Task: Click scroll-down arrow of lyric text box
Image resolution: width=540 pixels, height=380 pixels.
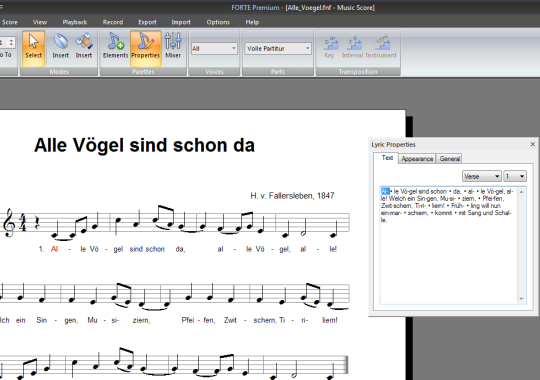Action: [x=521, y=299]
